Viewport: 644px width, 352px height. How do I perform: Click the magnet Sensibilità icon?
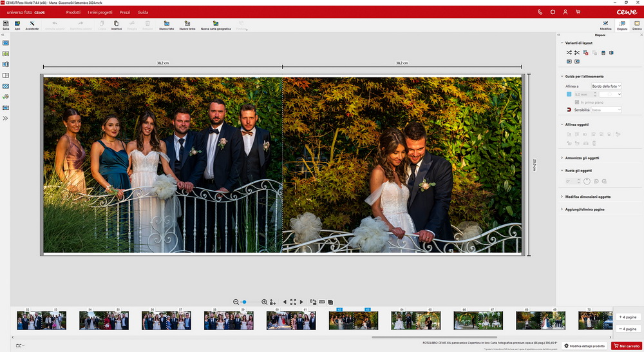point(569,110)
